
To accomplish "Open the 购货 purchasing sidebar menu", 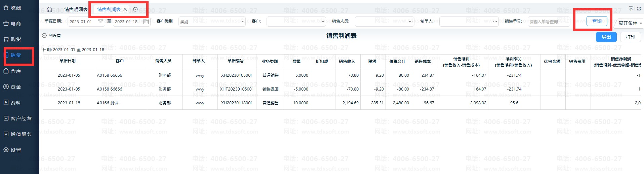I will pyautogui.click(x=12, y=39).
